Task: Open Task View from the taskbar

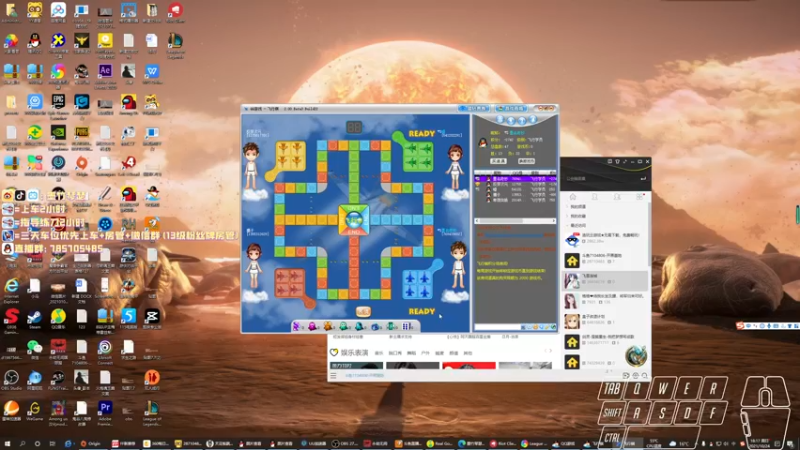Action: coord(52,444)
